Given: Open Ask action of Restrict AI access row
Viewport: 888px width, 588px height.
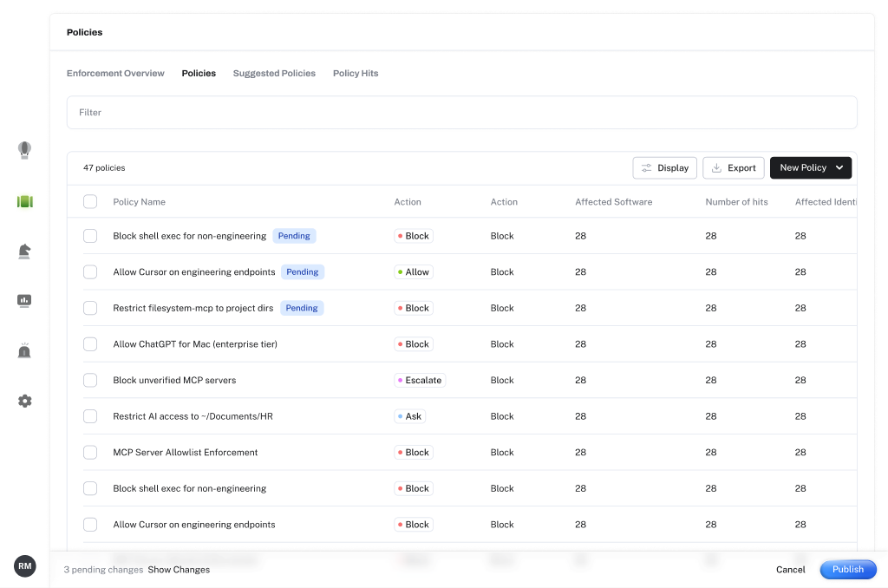Looking at the screenshot, I should point(410,416).
